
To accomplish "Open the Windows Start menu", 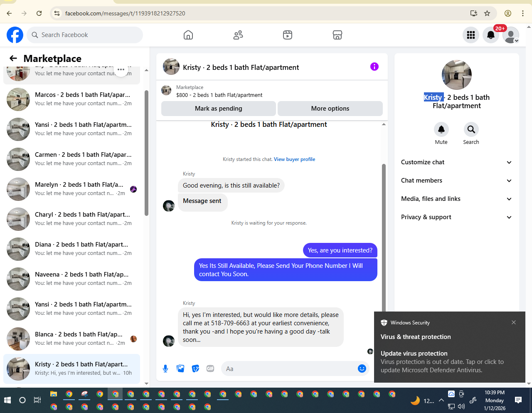I will coord(7,400).
